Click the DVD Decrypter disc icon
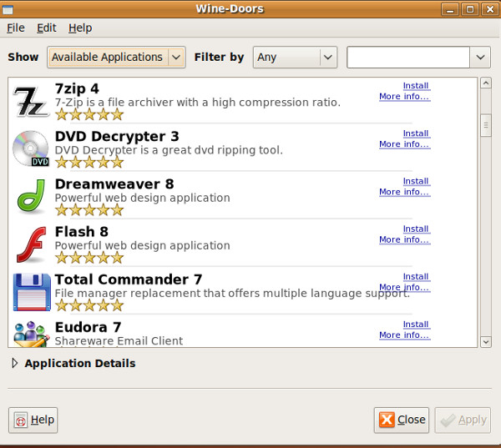The height and width of the screenshot is (448, 501). (31, 148)
